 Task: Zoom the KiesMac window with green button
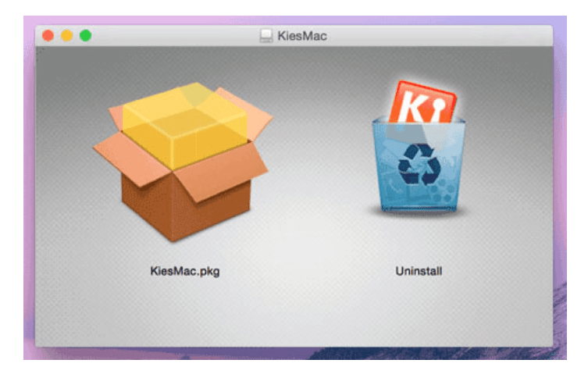[85, 36]
